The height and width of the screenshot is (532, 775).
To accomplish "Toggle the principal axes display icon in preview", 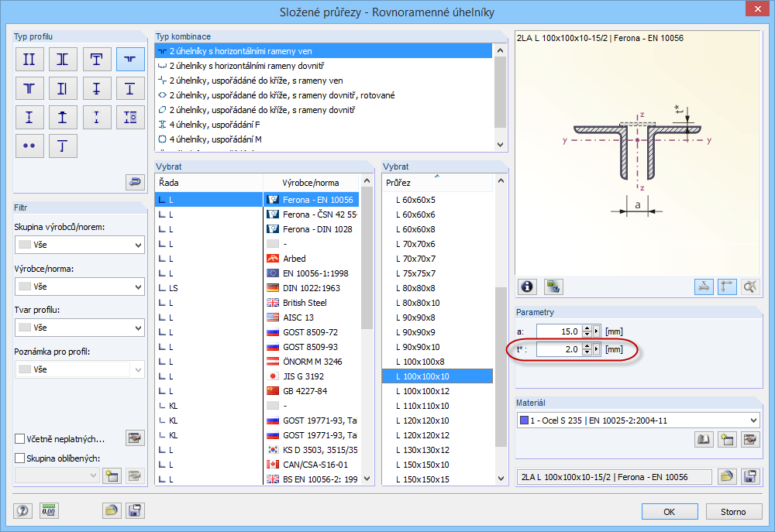I will 727,287.
